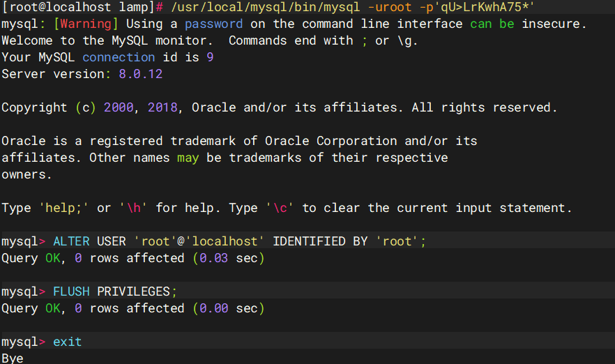Click the 'mysql>' prompt before ALTER USER
Screen dimensions: 615x364
coord(24,241)
